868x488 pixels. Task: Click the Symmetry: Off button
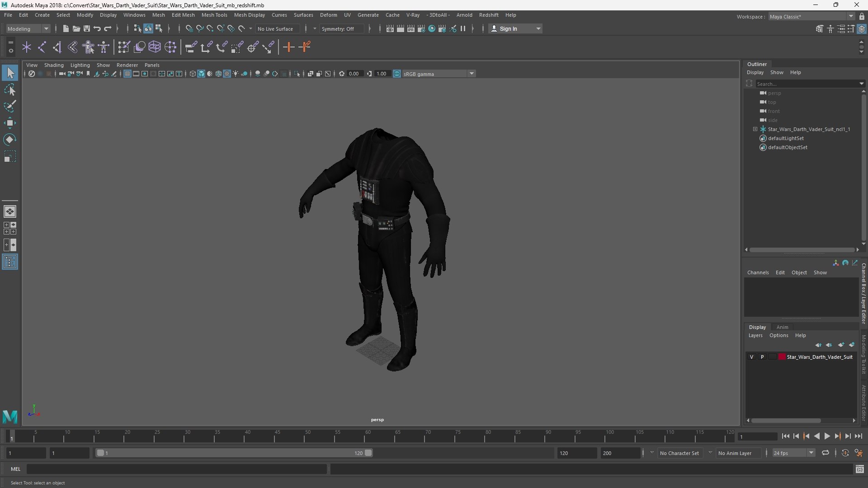coord(341,28)
